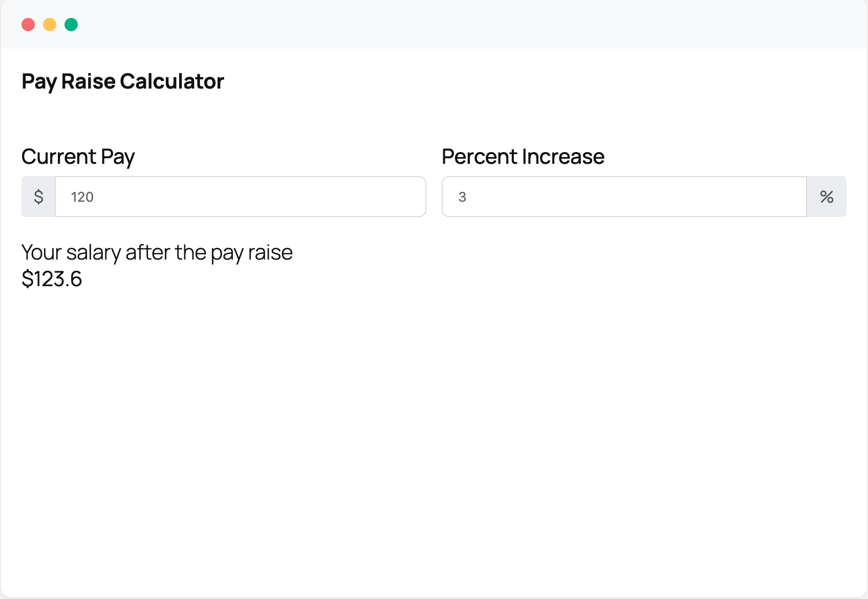Click the green maximize window dot
The height and width of the screenshot is (599, 868).
coord(71,25)
